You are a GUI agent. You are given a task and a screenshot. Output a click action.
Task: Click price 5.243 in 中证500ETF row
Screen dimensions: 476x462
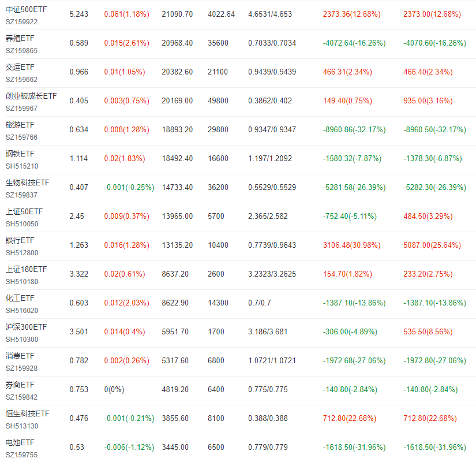coord(79,14)
